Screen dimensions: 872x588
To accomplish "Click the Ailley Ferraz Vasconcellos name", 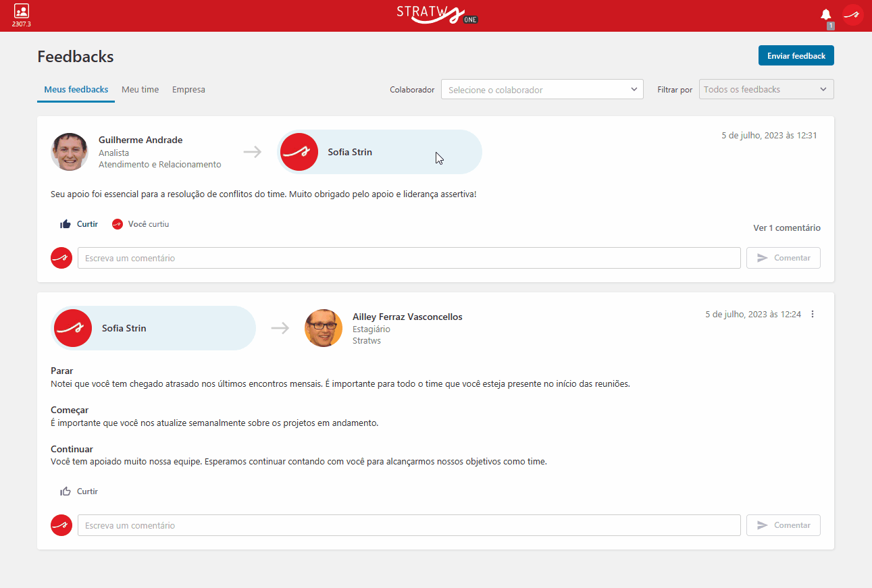I will [407, 317].
